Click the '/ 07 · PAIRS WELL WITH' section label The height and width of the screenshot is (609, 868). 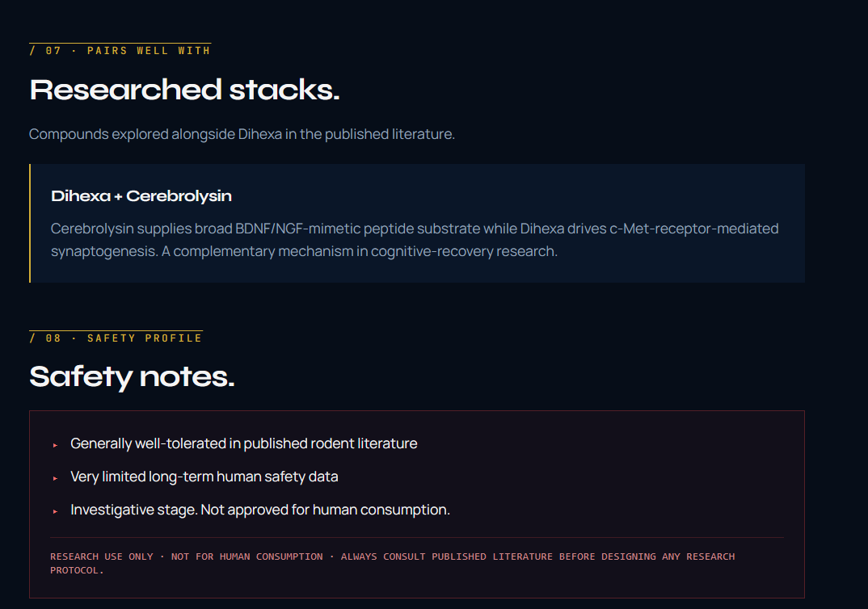tap(120, 50)
